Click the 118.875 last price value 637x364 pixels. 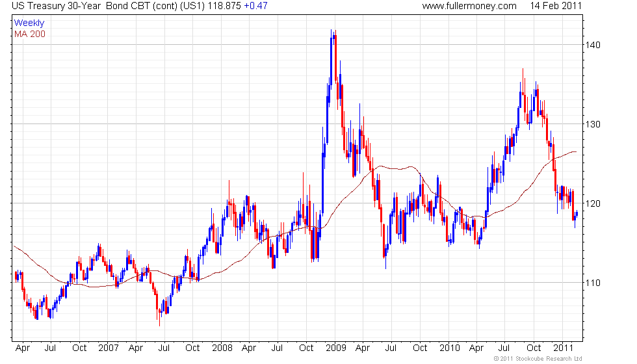pyautogui.click(x=224, y=6)
